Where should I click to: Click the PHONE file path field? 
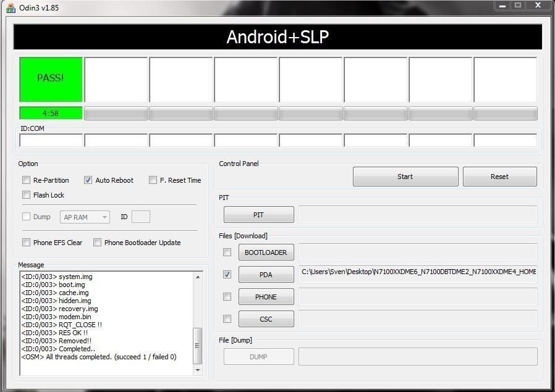click(418, 296)
